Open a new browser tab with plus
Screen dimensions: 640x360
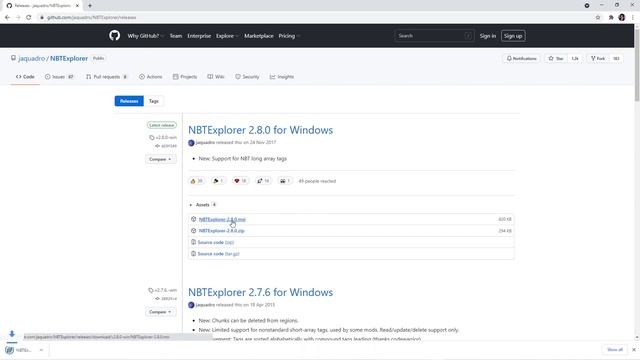(90, 6)
